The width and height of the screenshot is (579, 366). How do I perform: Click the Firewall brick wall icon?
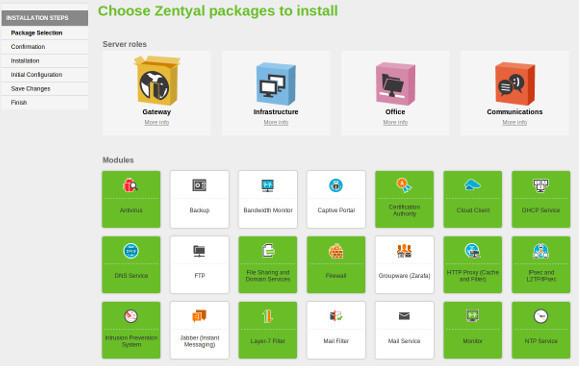pos(336,251)
